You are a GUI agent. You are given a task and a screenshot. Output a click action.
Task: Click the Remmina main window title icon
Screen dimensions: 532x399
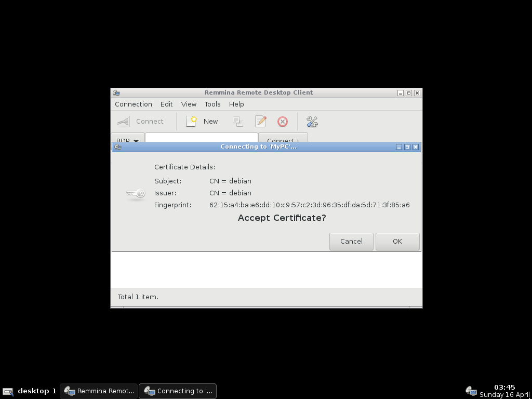click(116, 92)
